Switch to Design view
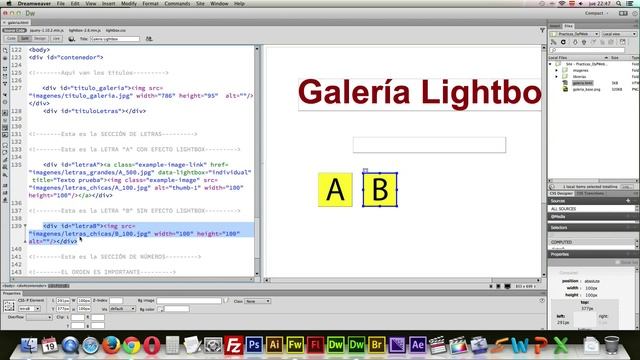The height and width of the screenshot is (360, 640). point(40,38)
